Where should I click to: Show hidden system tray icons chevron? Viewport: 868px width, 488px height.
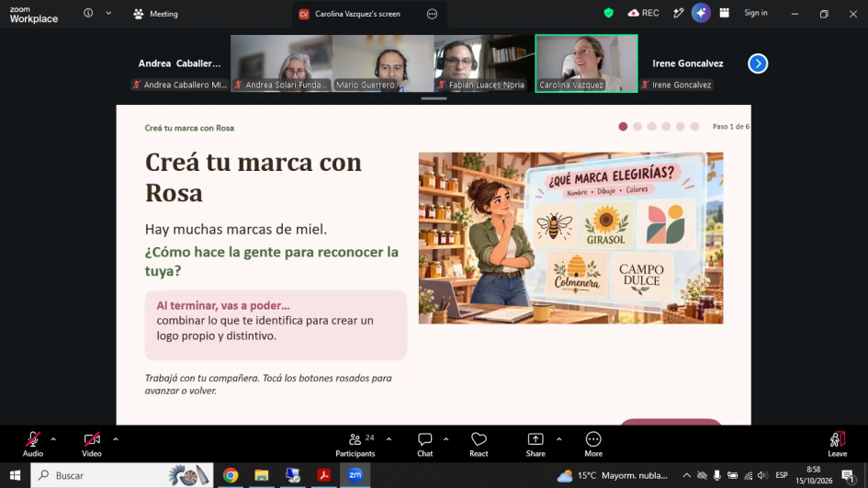[686, 475]
